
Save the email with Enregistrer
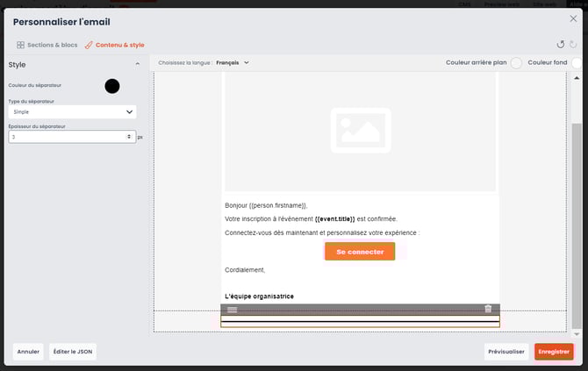[x=554, y=352]
